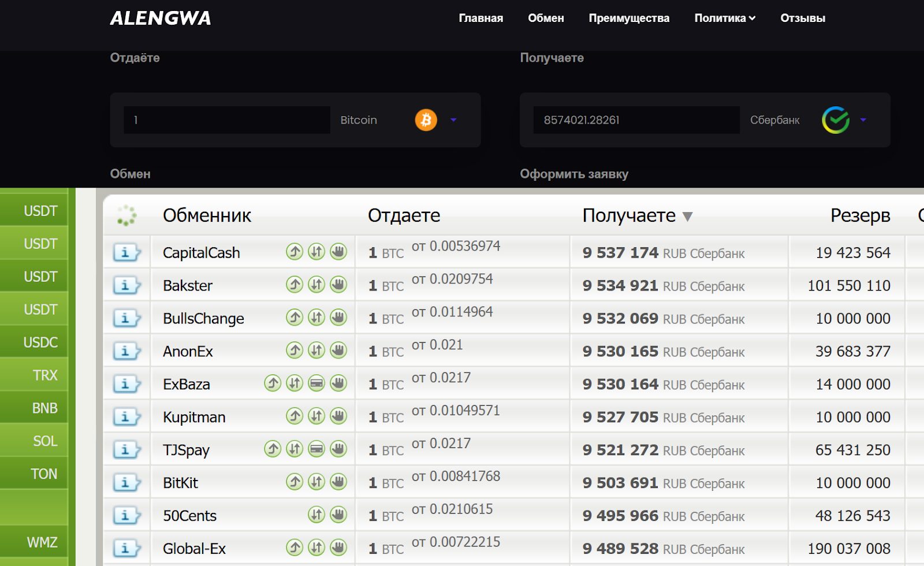Viewport: 924px width, 566px height.
Task: Click the up-down arrows icon for CapitalCash
Action: [316, 252]
